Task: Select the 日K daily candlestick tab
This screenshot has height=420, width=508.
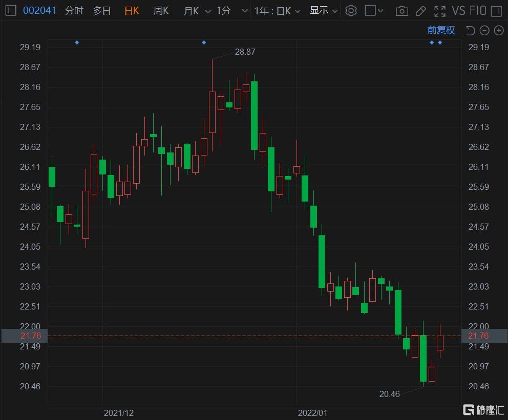Action: (132, 11)
